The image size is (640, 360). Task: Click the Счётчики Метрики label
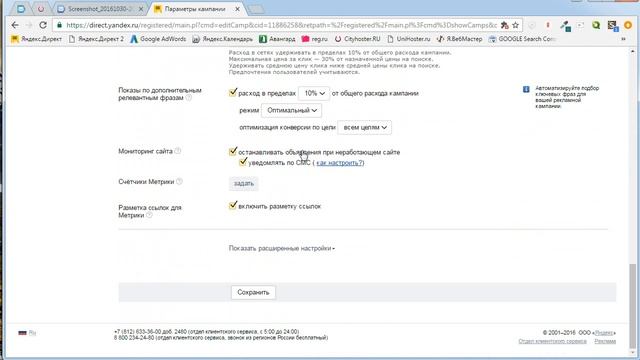click(146, 182)
